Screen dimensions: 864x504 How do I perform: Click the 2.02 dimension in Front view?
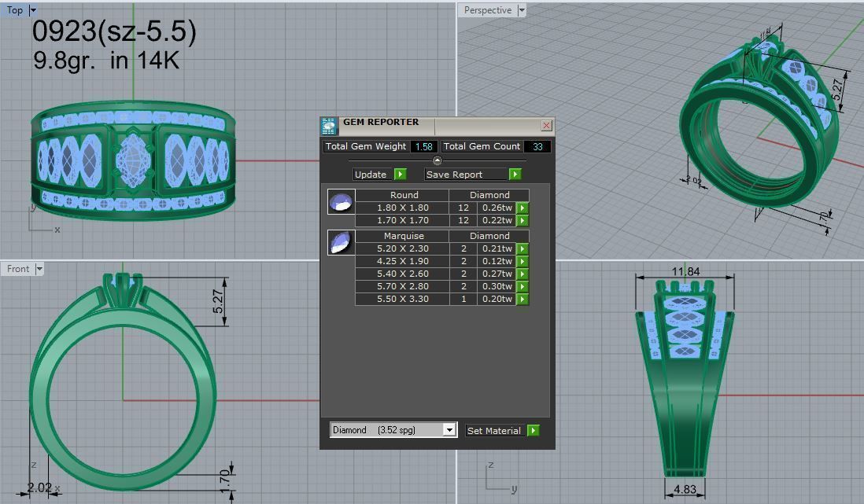(x=39, y=487)
